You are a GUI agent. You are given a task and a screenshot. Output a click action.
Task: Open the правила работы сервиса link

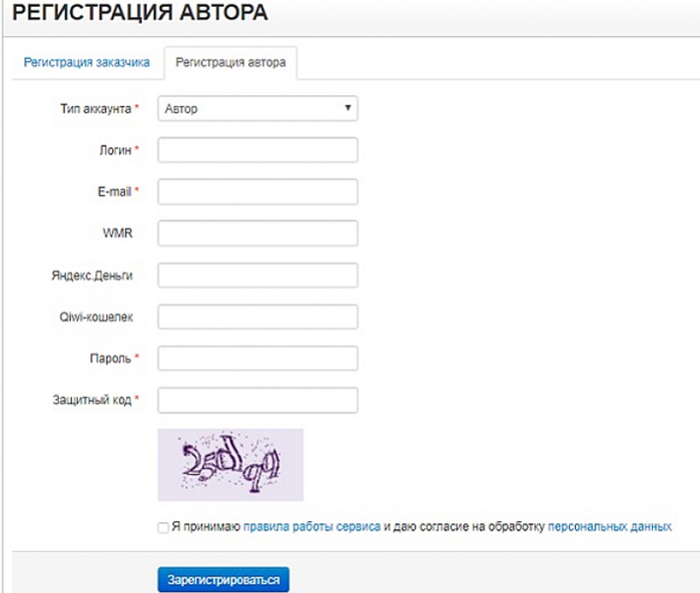pyautogui.click(x=311, y=527)
